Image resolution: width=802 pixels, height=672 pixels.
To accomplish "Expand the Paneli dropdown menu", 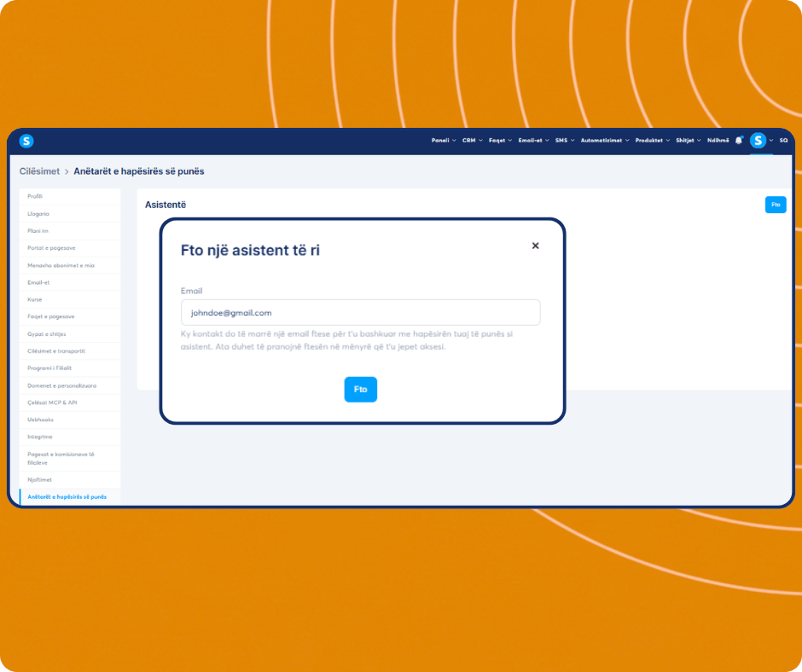I will click(444, 140).
